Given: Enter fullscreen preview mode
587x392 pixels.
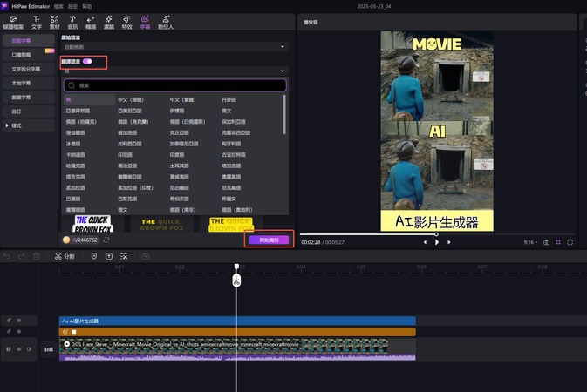Looking at the screenshot, I should (x=571, y=242).
